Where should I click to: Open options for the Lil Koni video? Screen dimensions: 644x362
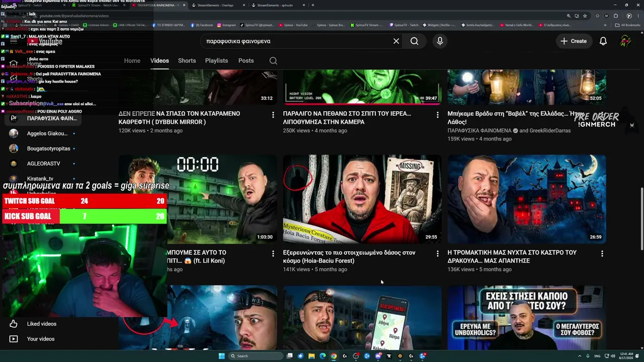(x=273, y=254)
